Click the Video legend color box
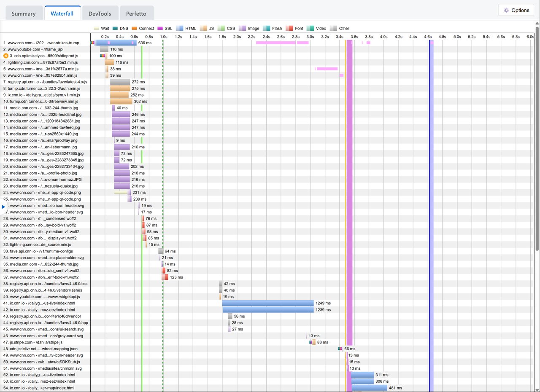This screenshot has width=540, height=392. [x=310, y=28]
